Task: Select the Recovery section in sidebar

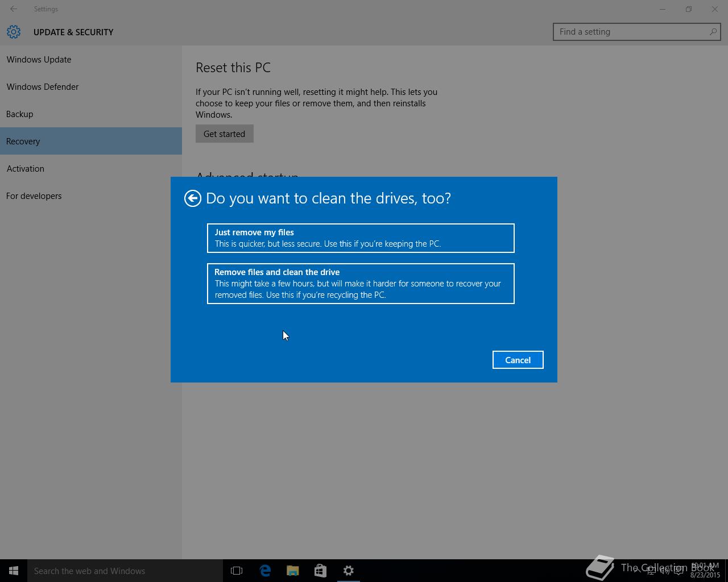Action: (x=91, y=142)
